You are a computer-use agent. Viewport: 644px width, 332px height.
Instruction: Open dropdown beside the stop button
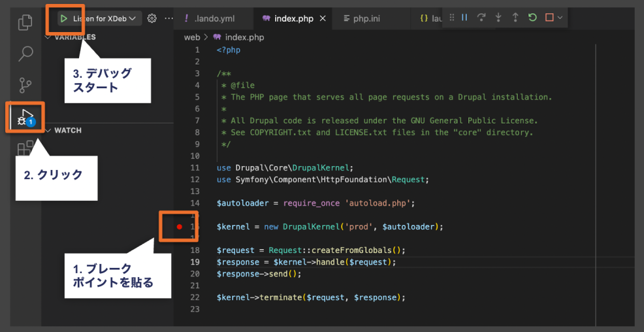tap(559, 18)
